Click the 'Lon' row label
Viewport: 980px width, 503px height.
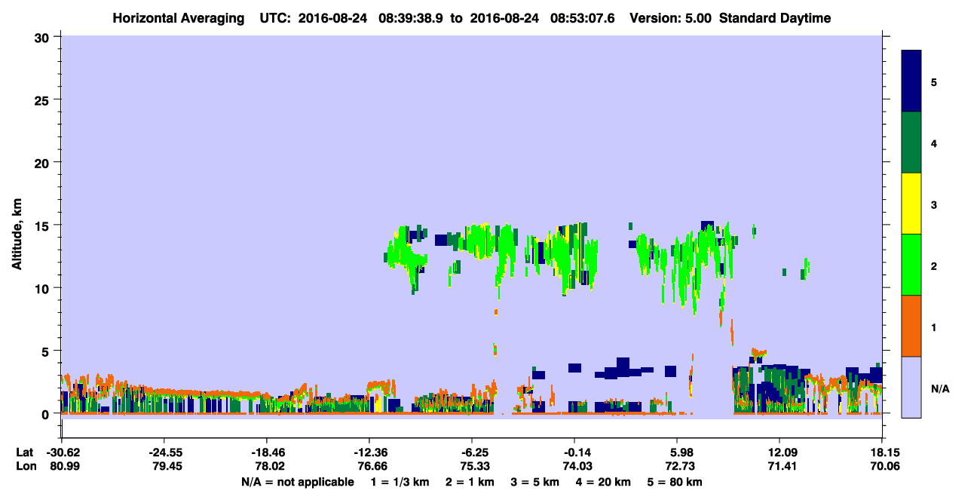point(25,467)
